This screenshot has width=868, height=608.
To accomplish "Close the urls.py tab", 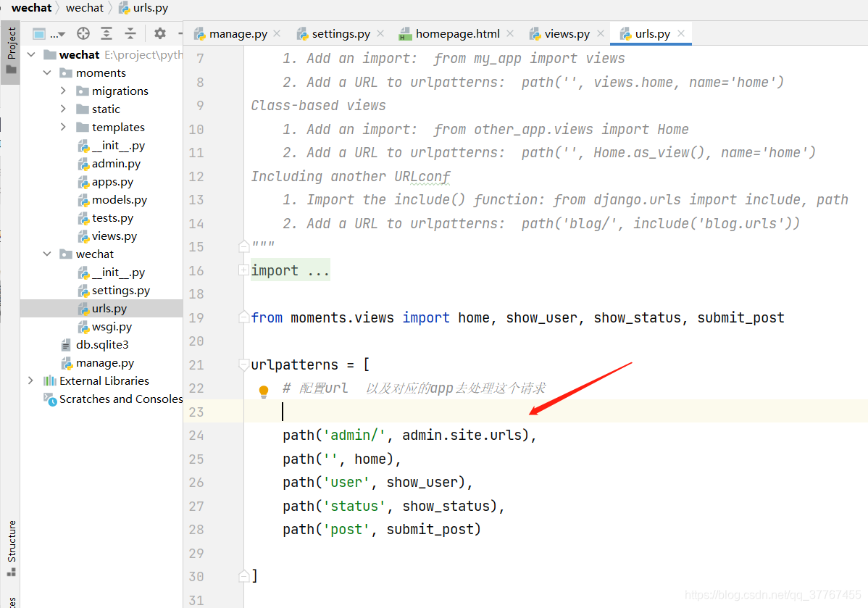I will pyautogui.click(x=682, y=34).
